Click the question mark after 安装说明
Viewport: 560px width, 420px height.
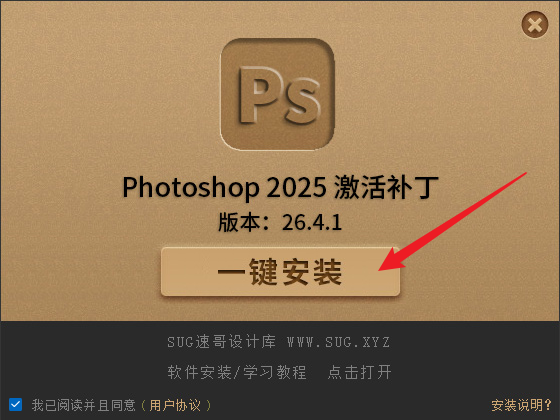(548, 405)
